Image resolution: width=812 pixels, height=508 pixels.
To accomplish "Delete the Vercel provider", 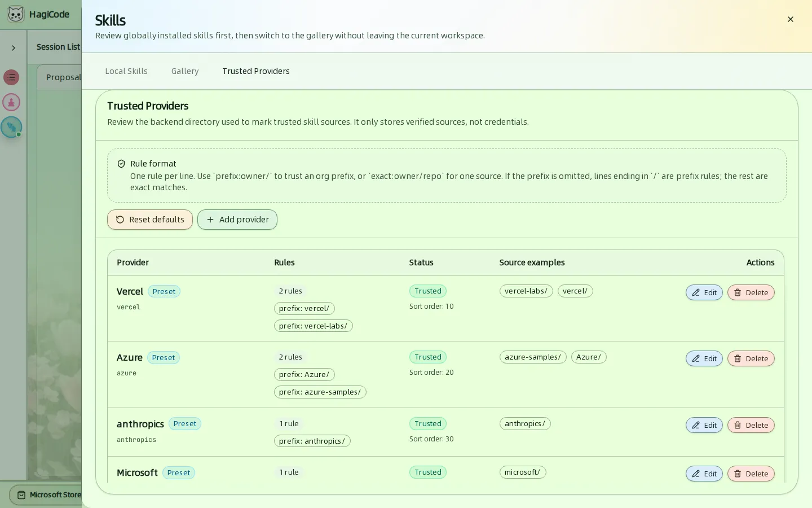I will pyautogui.click(x=751, y=292).
